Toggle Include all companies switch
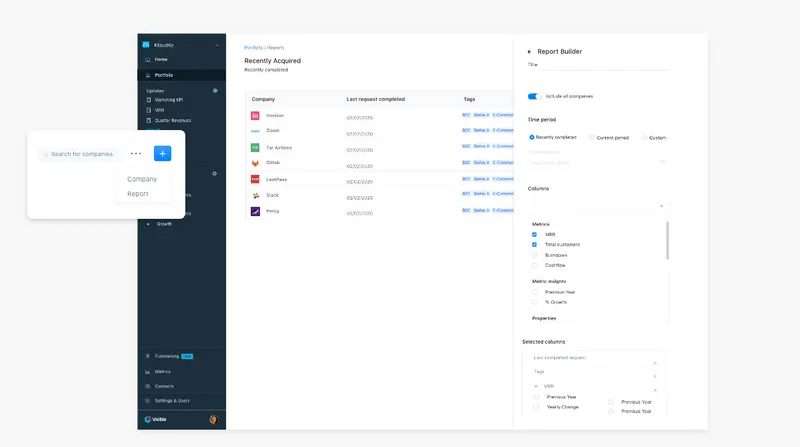This screenshot has width=800, height=447. pyautogui.click(x=534, y=96)
